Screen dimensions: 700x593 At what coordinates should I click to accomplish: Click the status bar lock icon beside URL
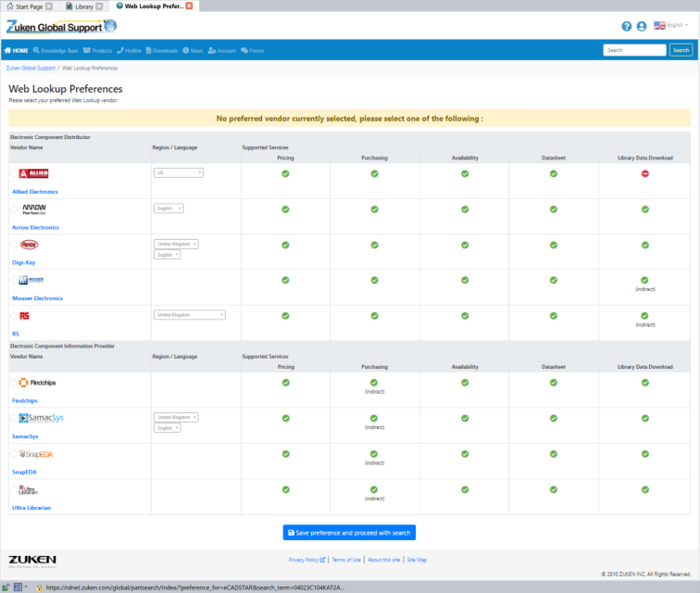39,587
